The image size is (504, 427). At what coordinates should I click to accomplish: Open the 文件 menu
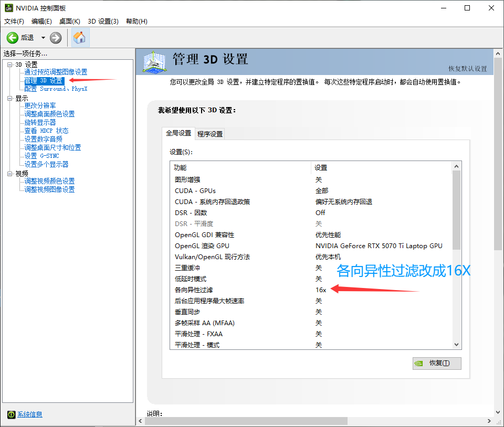point(14,21)
